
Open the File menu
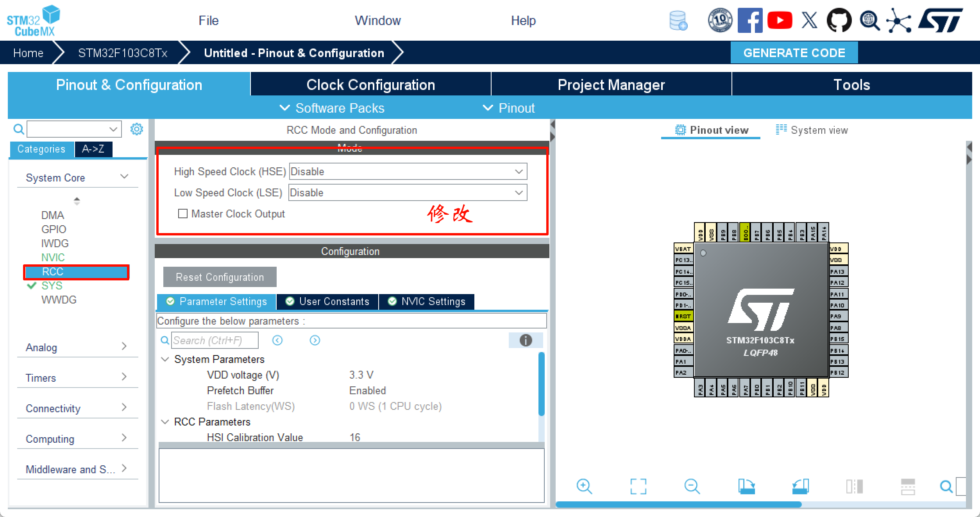click(x=208, y=20)
